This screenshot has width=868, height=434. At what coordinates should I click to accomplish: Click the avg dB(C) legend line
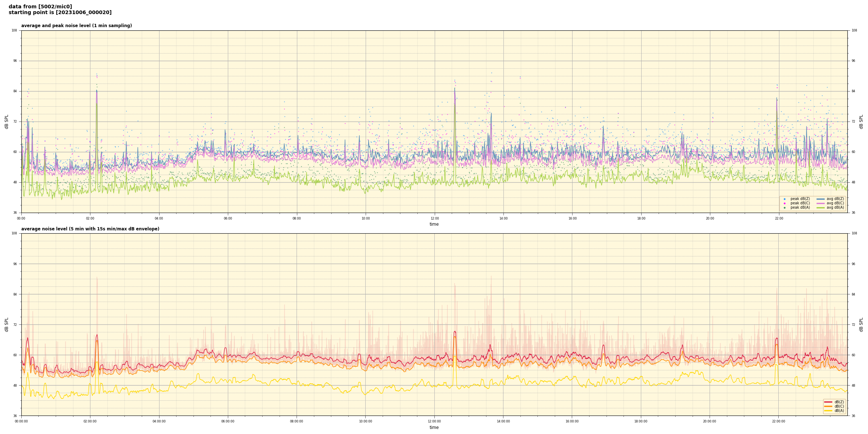[x=820, y=203]
